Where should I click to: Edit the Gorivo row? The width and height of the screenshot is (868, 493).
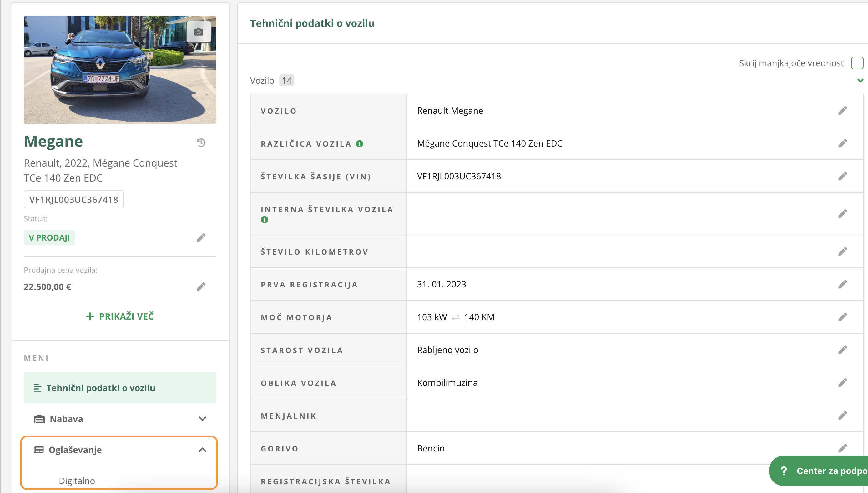click(x=843, y=448)
